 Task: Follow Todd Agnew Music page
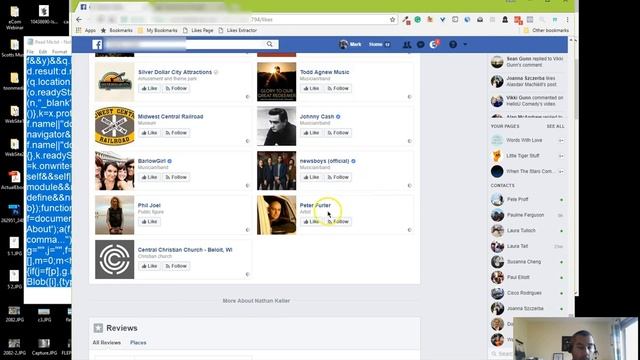click(338, 88)
